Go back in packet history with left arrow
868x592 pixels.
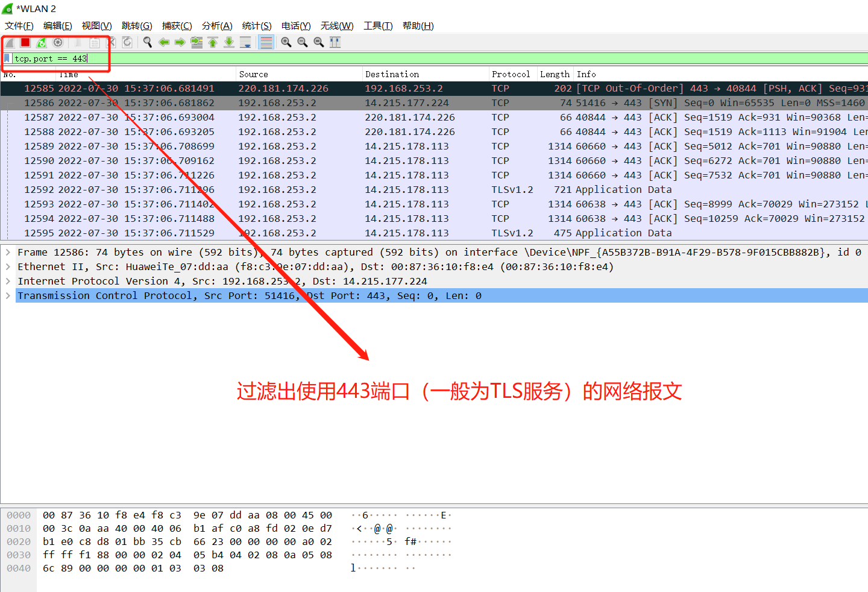tap(164, 42)
